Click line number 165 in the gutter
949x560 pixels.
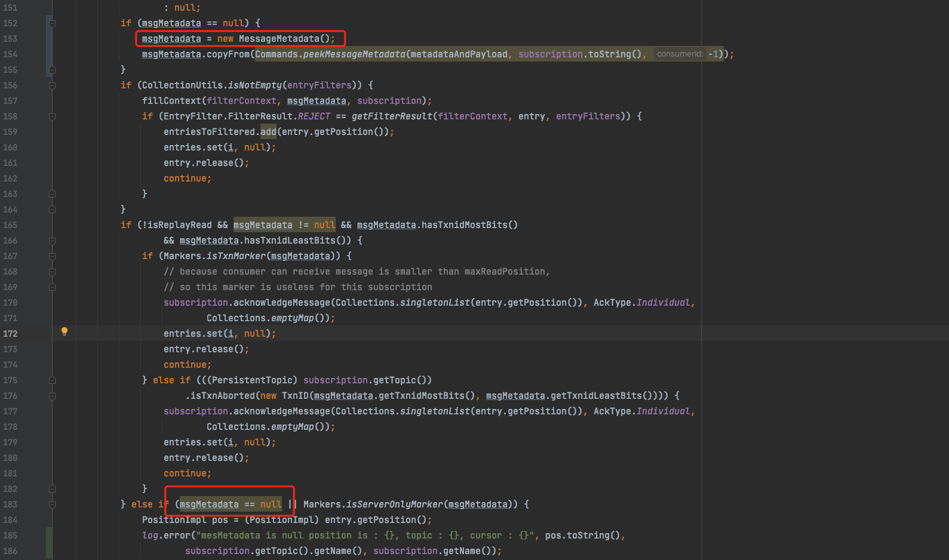[10, 225]
